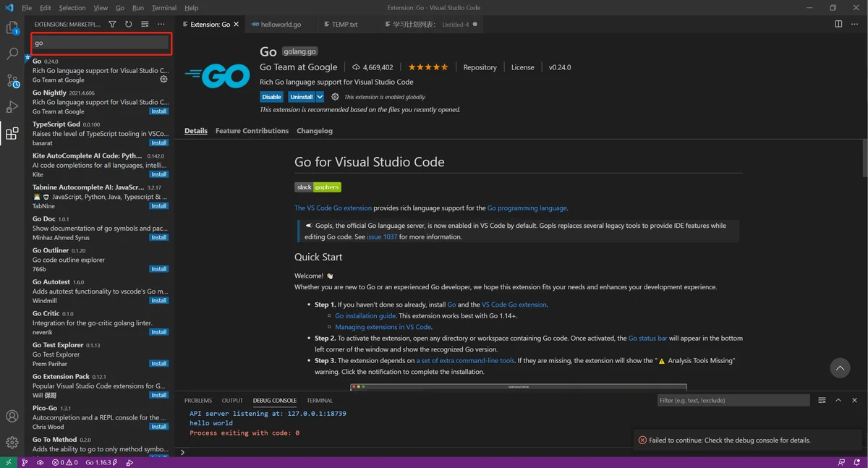Split the editor right
The image size is (868, 468).
point(838,24)
